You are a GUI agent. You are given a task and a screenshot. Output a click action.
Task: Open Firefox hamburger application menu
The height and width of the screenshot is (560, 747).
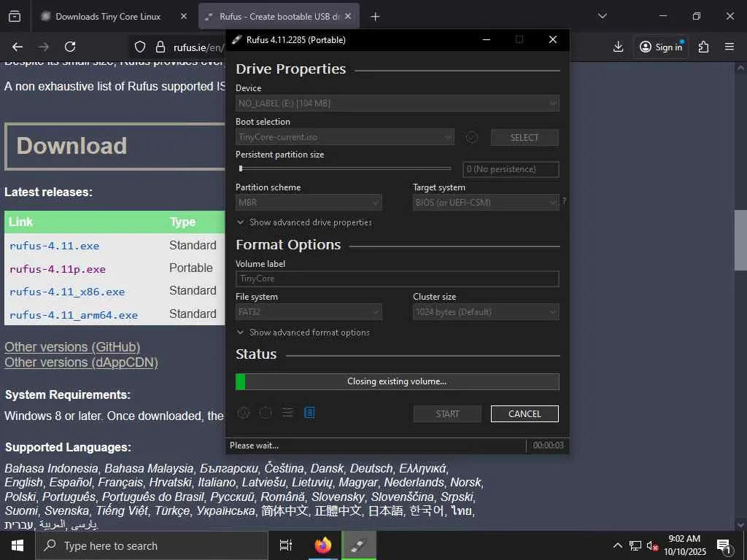click(x=729, y=47)
